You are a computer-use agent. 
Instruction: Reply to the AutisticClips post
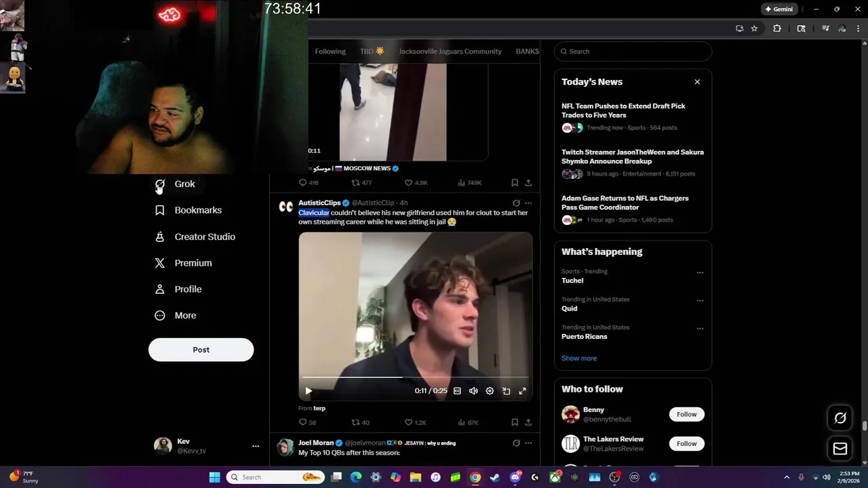pos(307,422)
